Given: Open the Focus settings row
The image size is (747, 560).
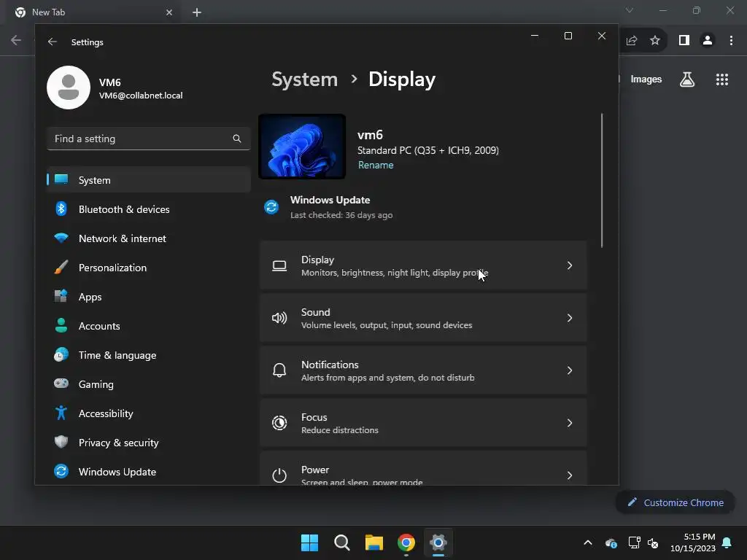Looking at the screenshot, I should tap(423, 422).
